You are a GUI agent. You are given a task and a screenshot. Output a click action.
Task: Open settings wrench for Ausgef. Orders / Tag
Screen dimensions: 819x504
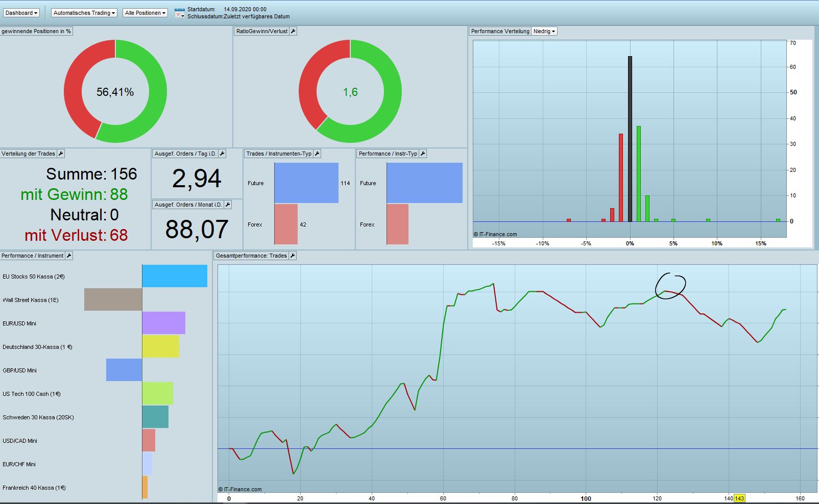pos(222,154)
